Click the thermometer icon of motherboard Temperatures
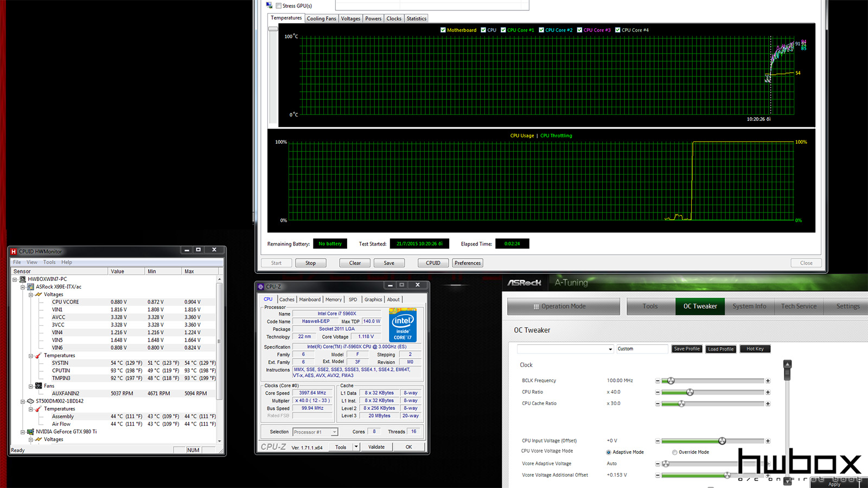 pos(39,356)
